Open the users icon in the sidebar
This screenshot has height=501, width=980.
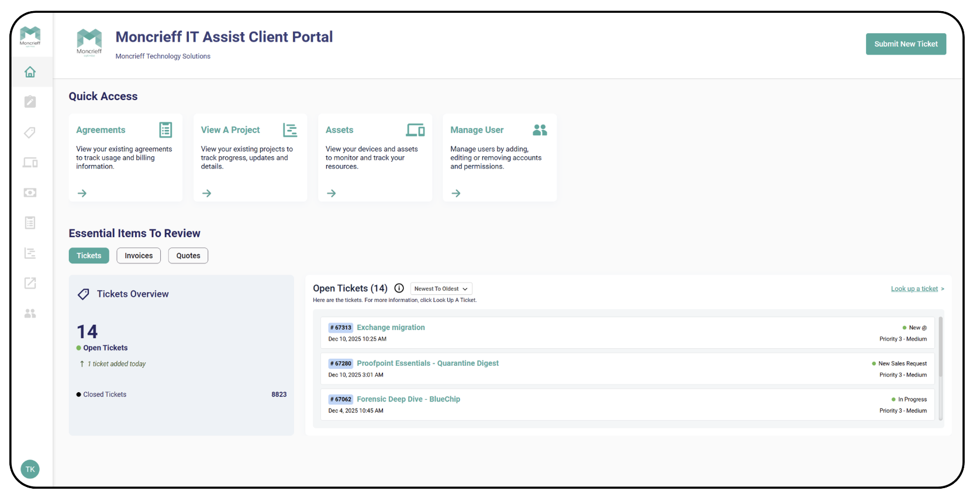click(x=30, y=314)
